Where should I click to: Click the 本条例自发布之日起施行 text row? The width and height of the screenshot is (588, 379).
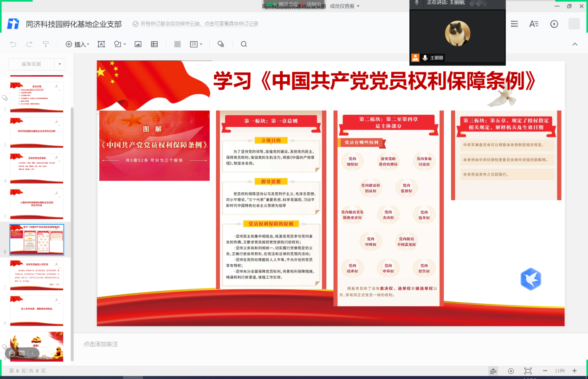(507, 174)
